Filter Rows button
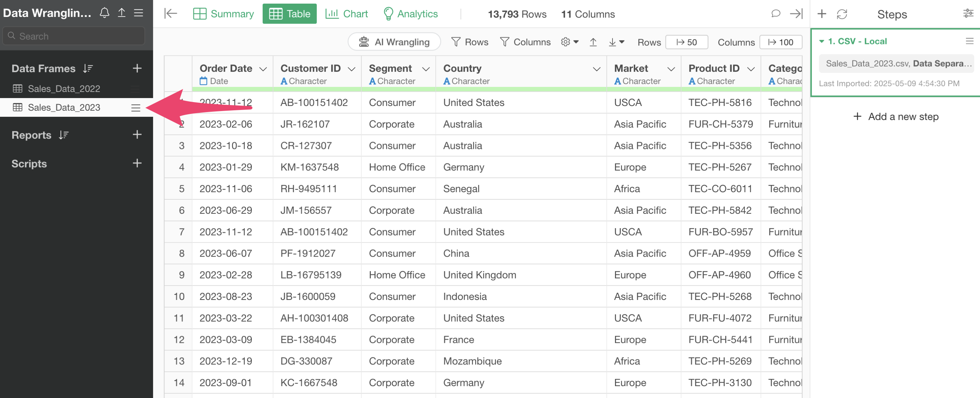 click(x=469, y=42)
